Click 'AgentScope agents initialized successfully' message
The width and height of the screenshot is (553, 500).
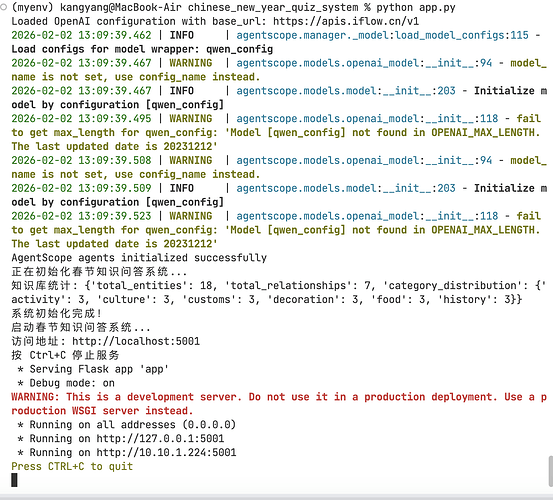(139, 258)
